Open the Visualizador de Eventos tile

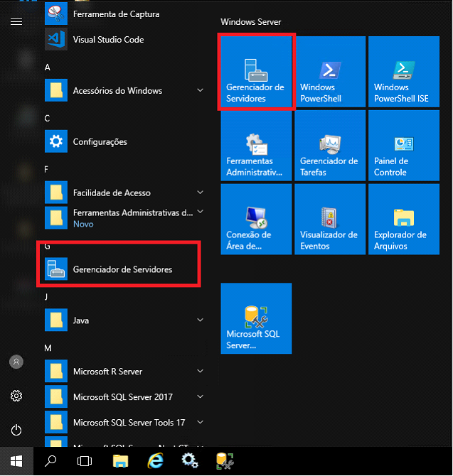[x=330, y=220]
